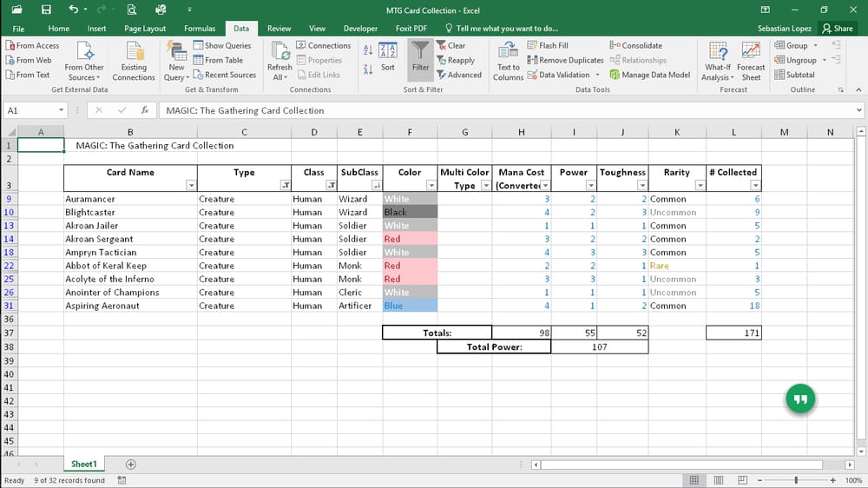Viewport: 868px width, 488px height.
Task: Open the Sort dialog
Action: click(387, 57)
